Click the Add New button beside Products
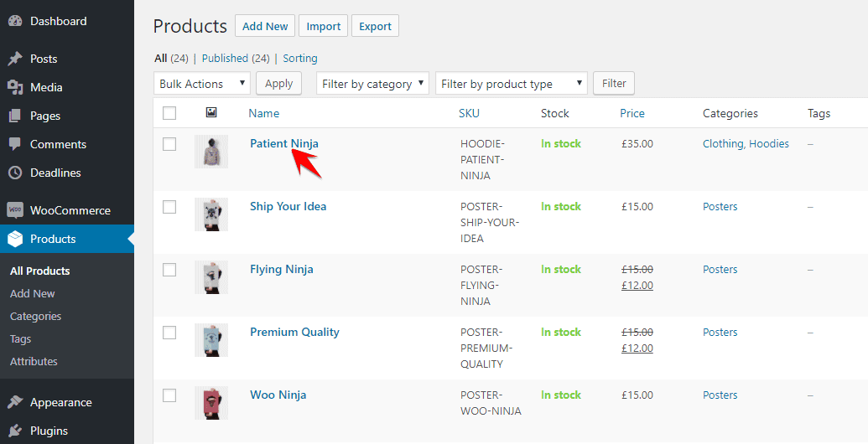Image resolution: width=868 pixels, height=444 pixels. 265,26
